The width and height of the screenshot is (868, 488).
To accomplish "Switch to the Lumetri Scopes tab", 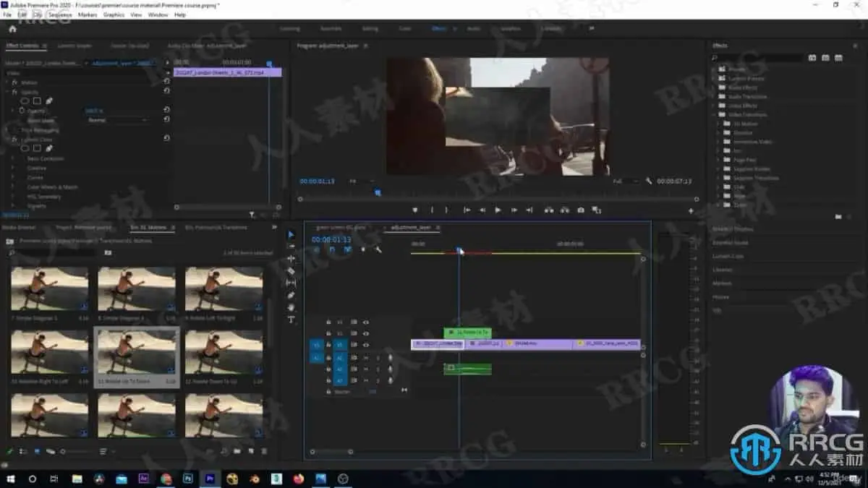I will [x=75, y=46].
